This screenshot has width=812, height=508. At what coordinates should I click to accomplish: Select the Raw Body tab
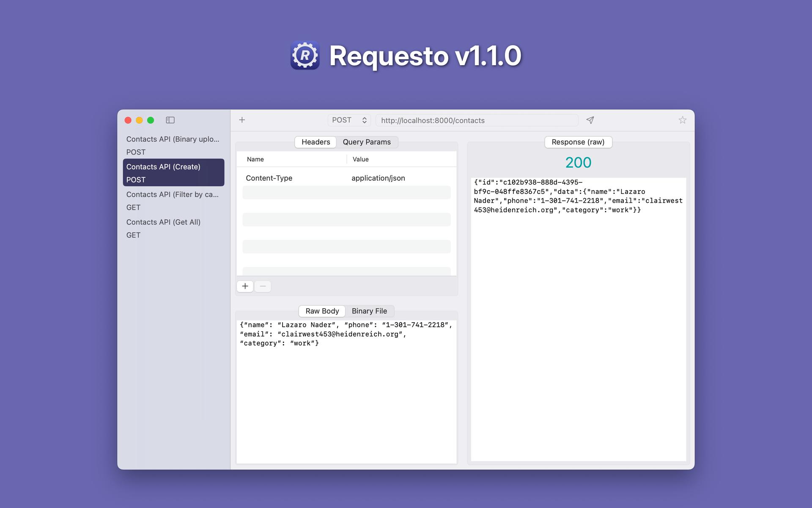pos(322,311)
